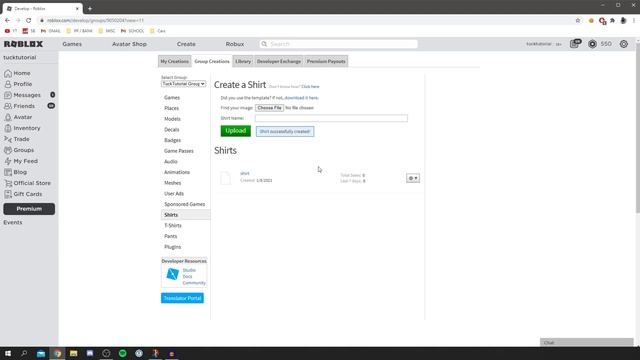This screenshot has width=640, height=360.
Task: Select T-Shirts in the creations list
Action: pos(173,226)
